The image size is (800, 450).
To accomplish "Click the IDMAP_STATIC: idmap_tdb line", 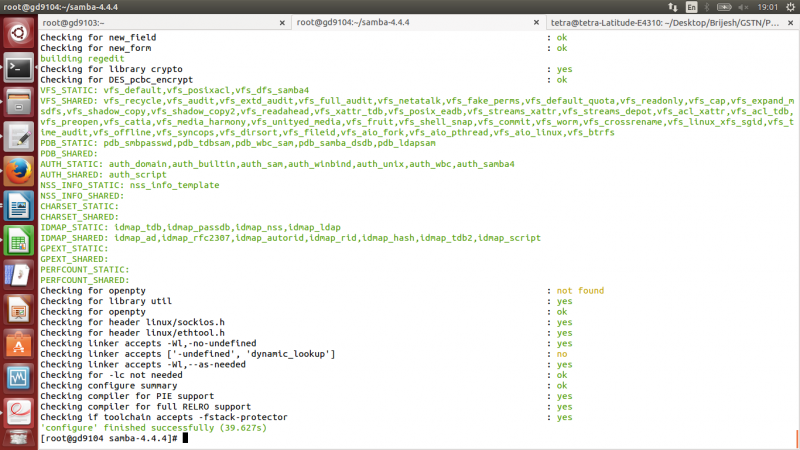I will [190, 228].
